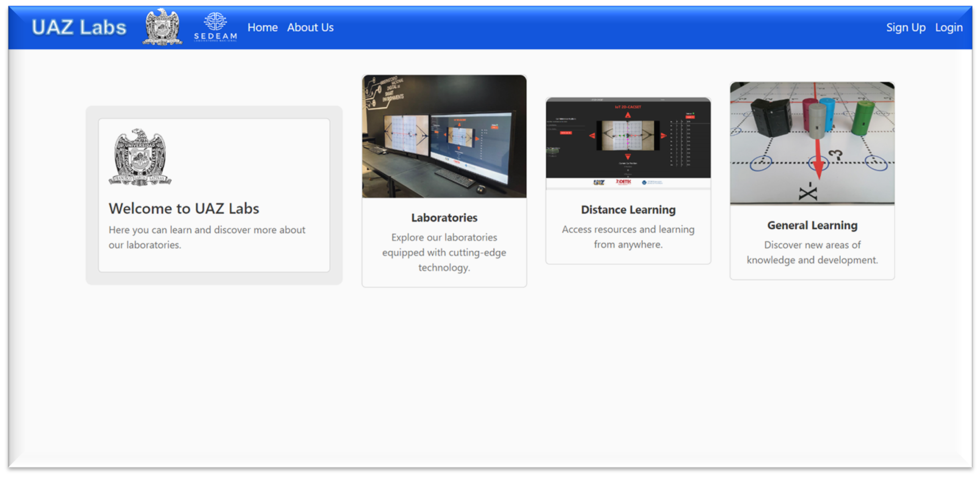The image size is (980, 479).
Task: Click the General Learning description text
Action: pos(812,252)
